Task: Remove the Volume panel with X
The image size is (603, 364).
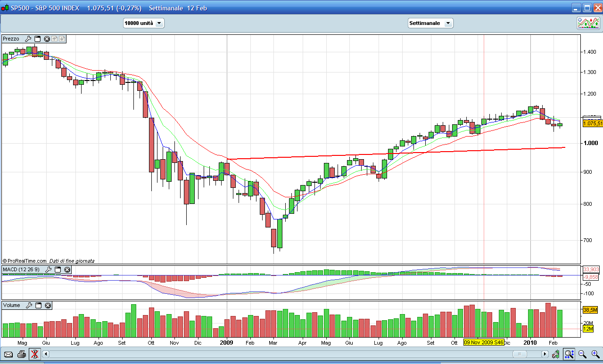Action: click(x=47, y=305)
